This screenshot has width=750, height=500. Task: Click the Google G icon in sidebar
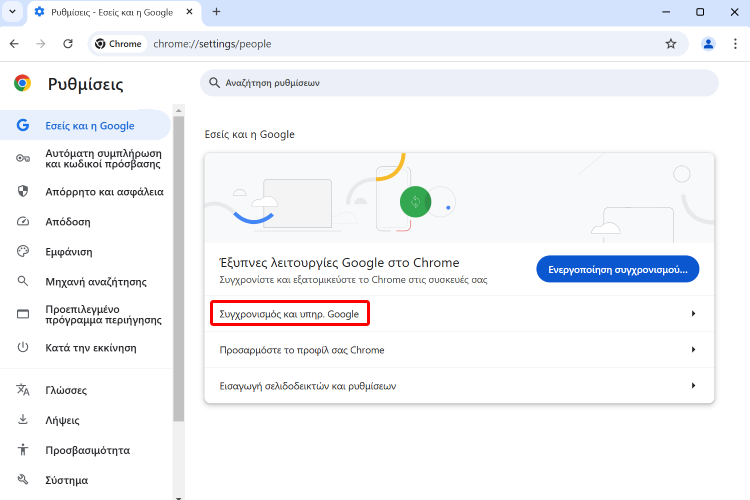22,125
